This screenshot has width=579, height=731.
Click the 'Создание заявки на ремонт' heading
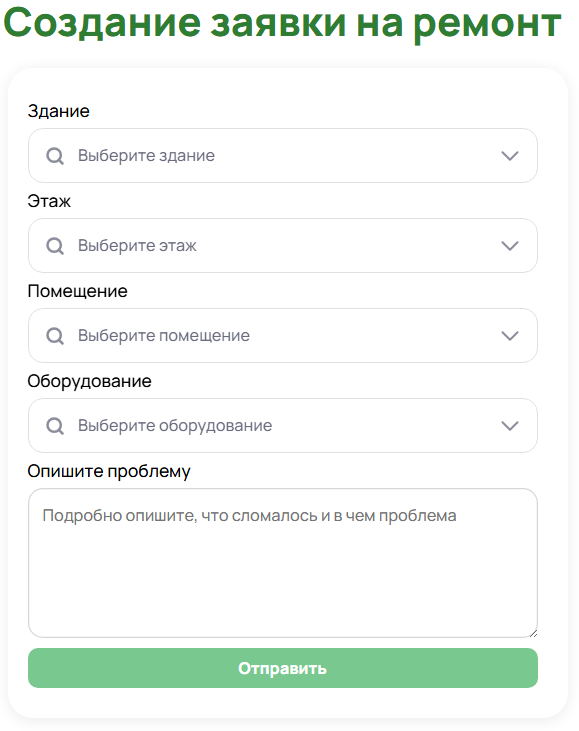point(282,23)
